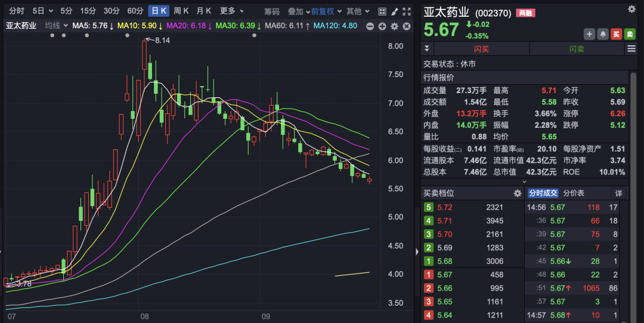Switch to 分时 chart tab
This screenshot has height=323, width=644.
pos(17,11)
